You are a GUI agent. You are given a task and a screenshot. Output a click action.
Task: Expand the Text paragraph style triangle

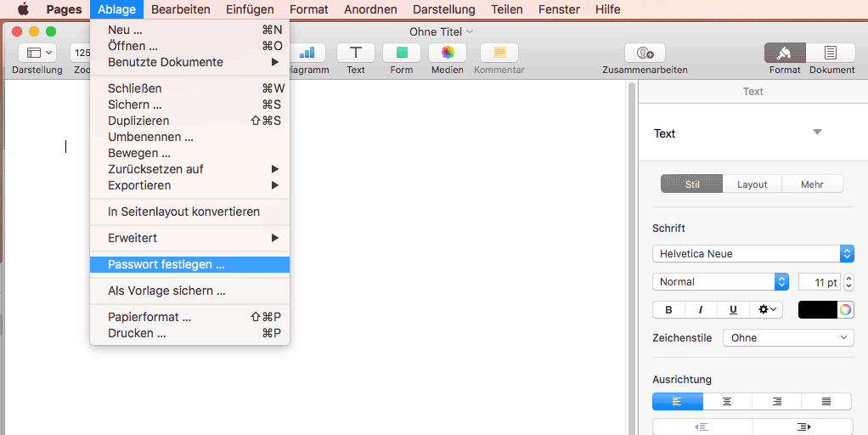pyautogui.click(x=817, y=133)
